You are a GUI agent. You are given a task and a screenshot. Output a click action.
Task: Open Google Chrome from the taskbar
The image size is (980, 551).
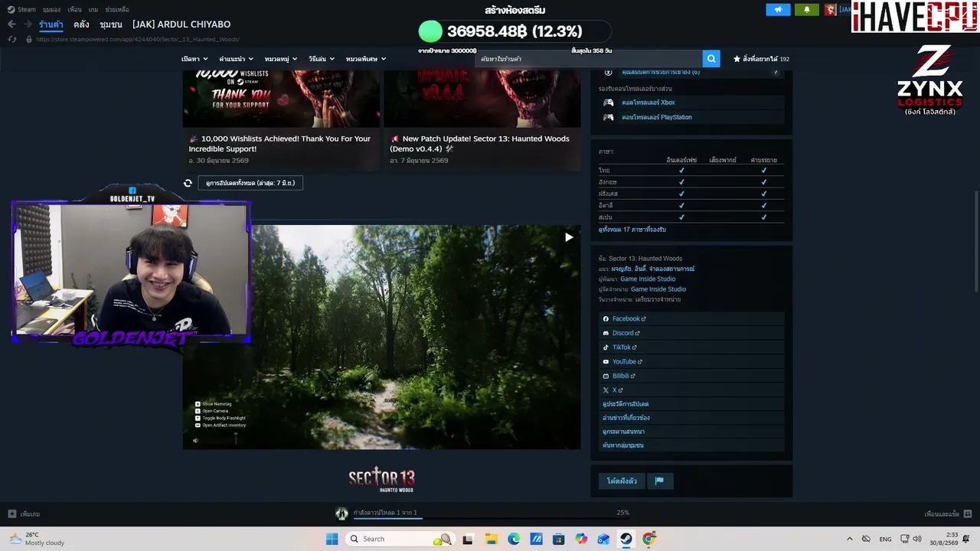648,539
